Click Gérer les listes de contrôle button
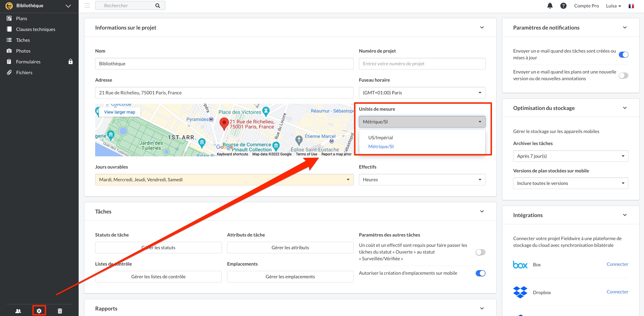Image resolution: width=644 pixels, height=316 pixels. (x=158, y=276)
